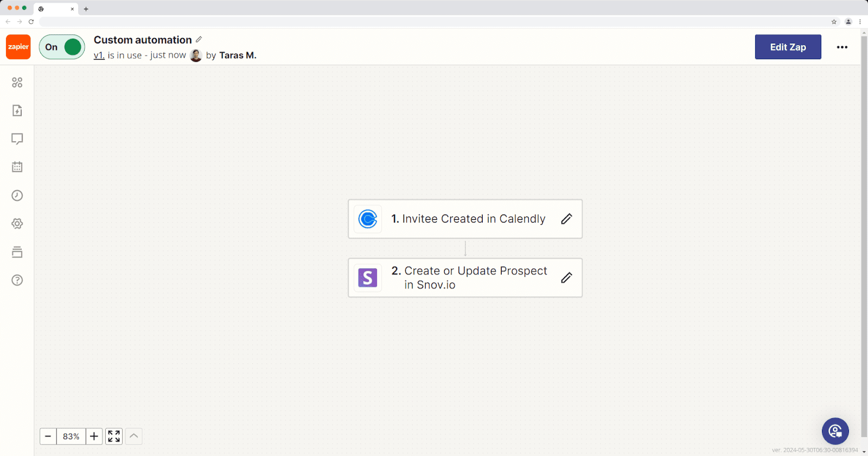Rename Zap using title pencil icon
Image resolution: width=868 pixels, height=456 pixels.
tap(199, 40)
